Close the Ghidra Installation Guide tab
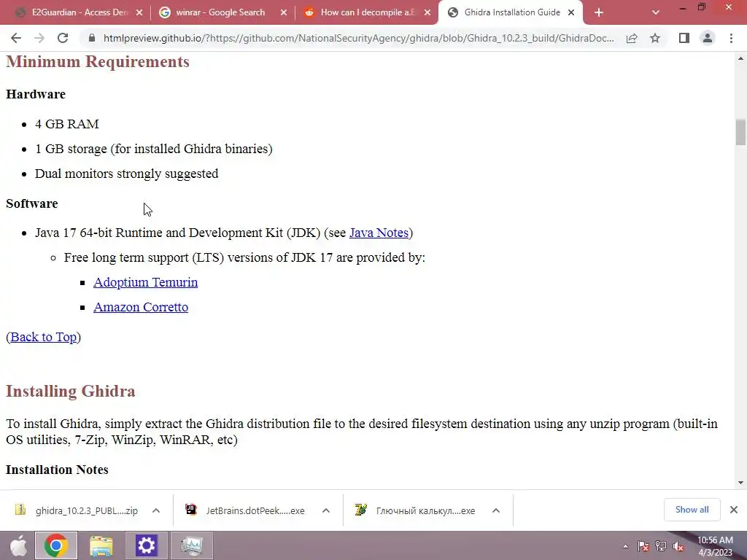The image size is (747, 560). pyautogui.click(x=571, y=13)
